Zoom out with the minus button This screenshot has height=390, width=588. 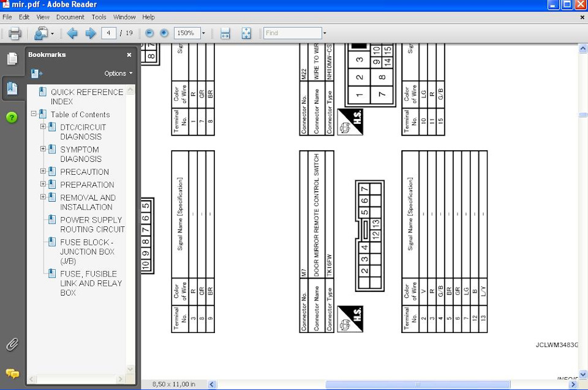[149, 33]
